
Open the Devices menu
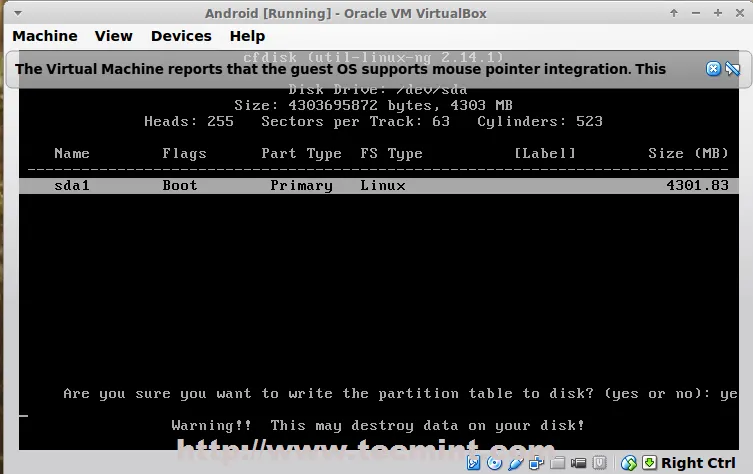tap(181, 36)
